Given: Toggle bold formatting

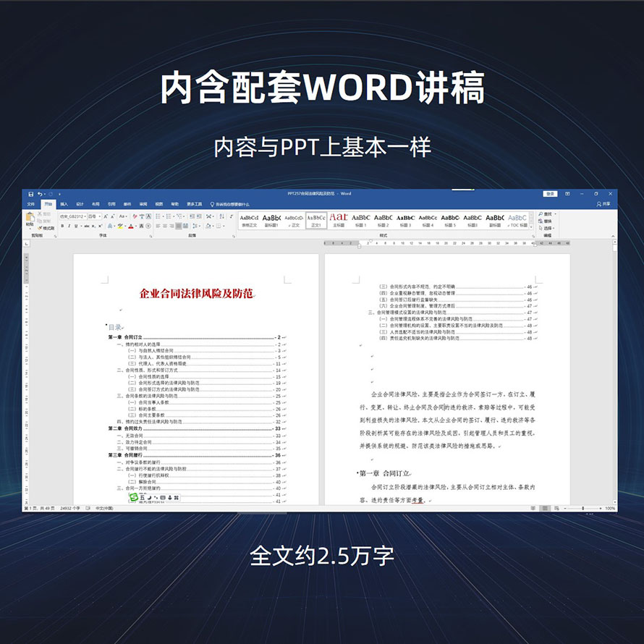Looking at the screenshot, I should [x=62, y=226].
